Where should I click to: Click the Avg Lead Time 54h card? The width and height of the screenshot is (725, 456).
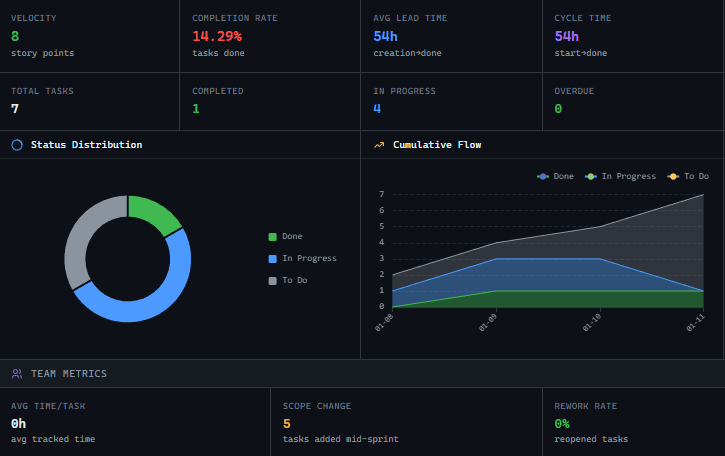(452, 36)
